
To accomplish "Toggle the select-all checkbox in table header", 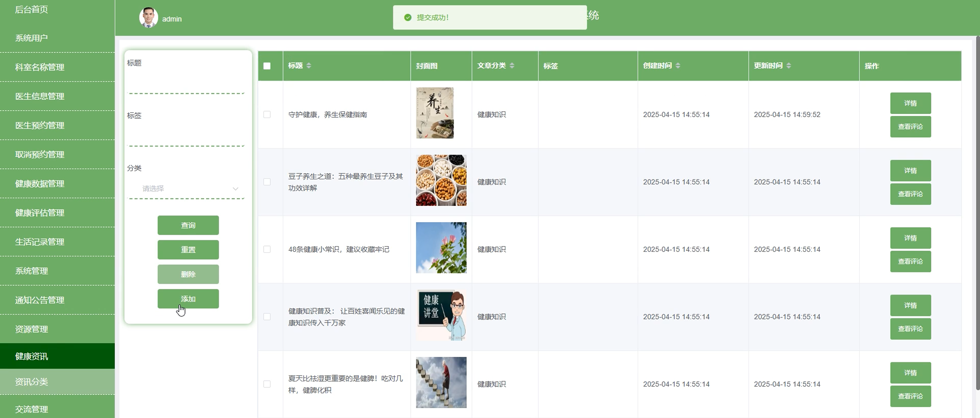I will click(x=267, y=66).
